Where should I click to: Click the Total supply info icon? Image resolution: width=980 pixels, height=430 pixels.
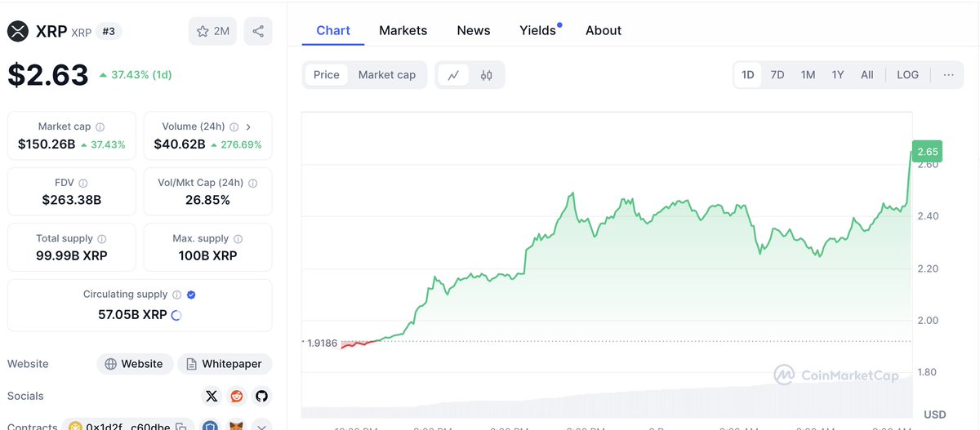pos(102,239)
